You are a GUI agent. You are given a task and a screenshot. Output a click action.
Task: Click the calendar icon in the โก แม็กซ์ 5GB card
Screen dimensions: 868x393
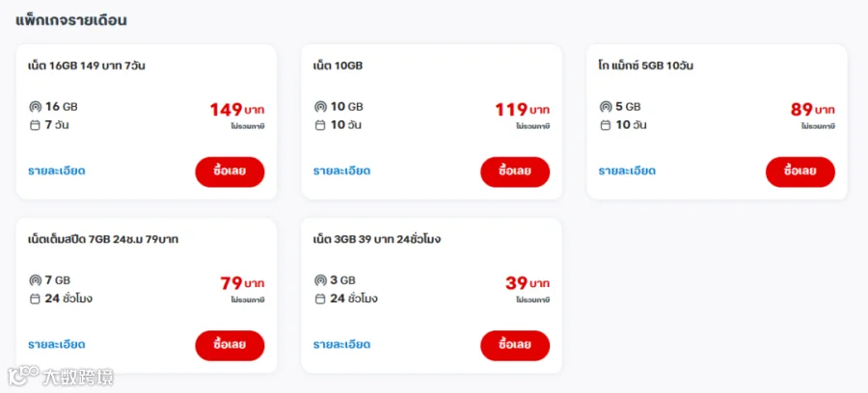606,125
